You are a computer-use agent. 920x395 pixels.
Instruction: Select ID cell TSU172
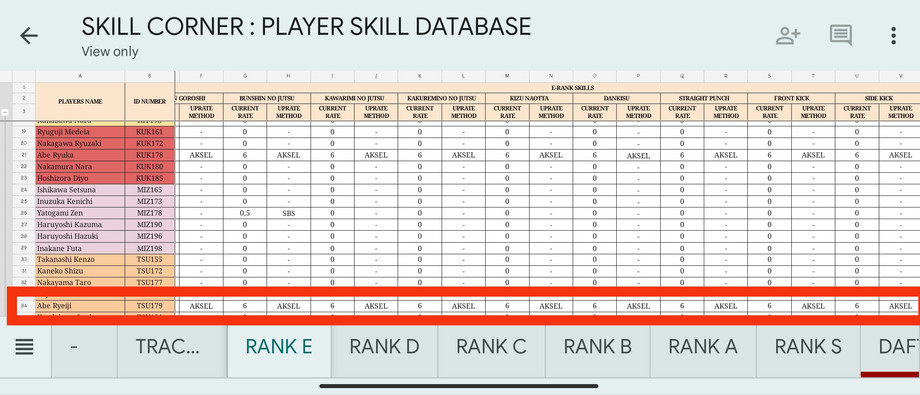(x=150, y=271)
